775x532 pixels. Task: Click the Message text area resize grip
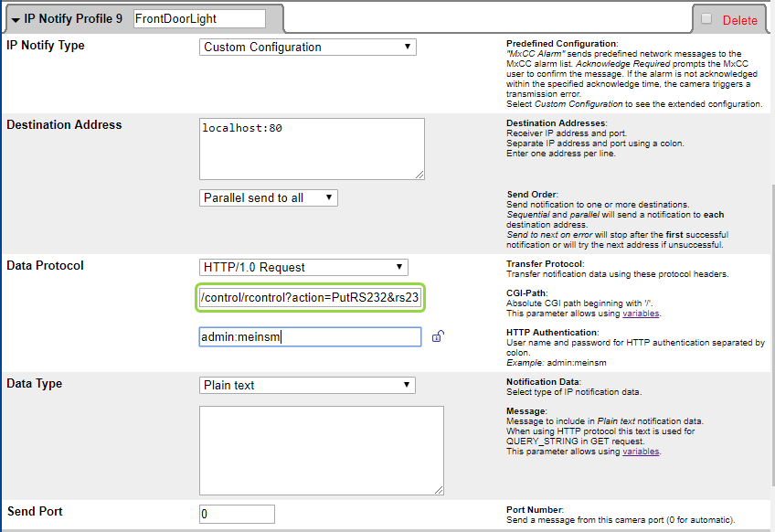[x=439, y=489]
